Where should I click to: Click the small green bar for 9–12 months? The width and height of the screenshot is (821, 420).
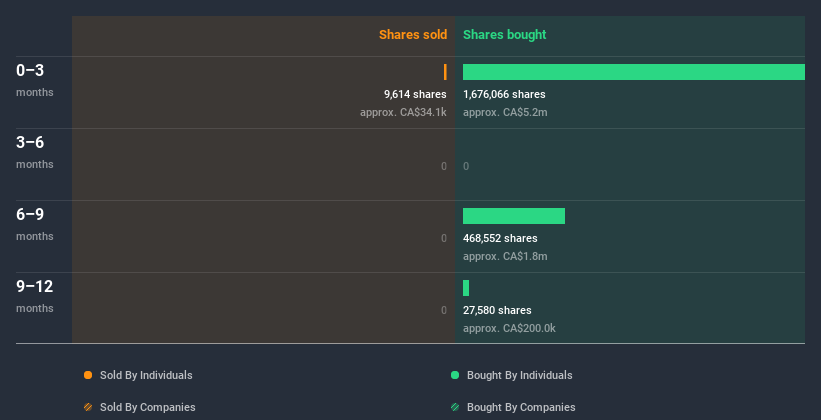tap(466, 288)
